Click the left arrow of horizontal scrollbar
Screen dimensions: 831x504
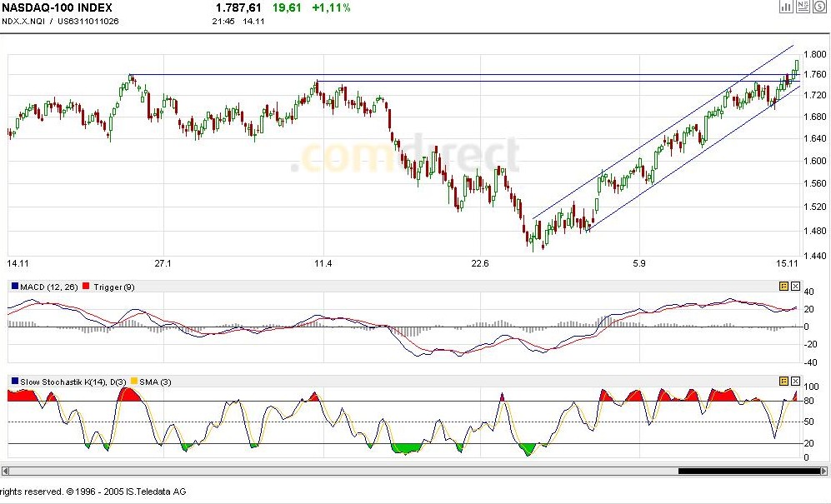point(5,471)
